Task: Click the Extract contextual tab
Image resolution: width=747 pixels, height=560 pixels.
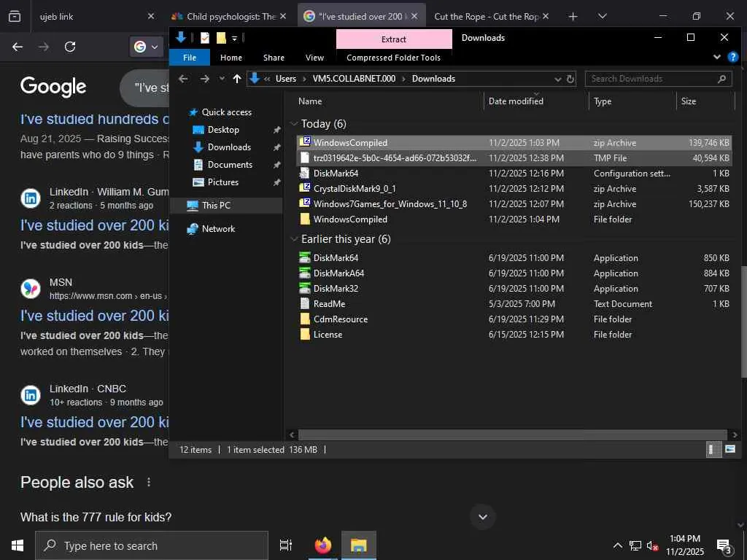Action: click(394, 39)
